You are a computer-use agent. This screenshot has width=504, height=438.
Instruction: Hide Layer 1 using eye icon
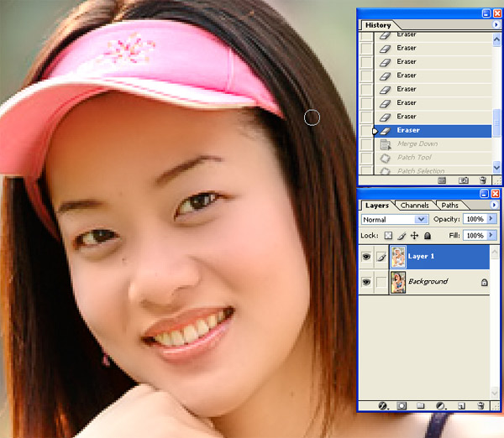pyautogui.click(x=366, y=257)
